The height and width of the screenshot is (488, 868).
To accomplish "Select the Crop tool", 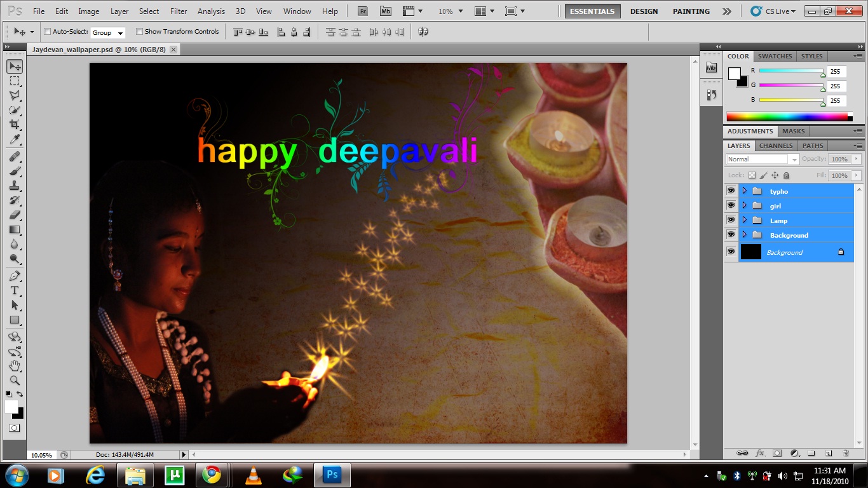I will pyautogui.click(x=15, y=125).
